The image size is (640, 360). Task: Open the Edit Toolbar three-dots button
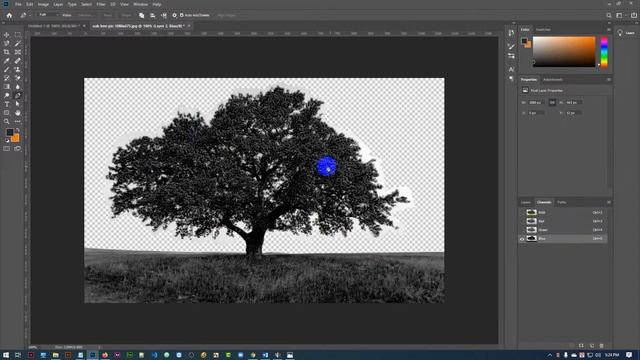pos(18,121)
